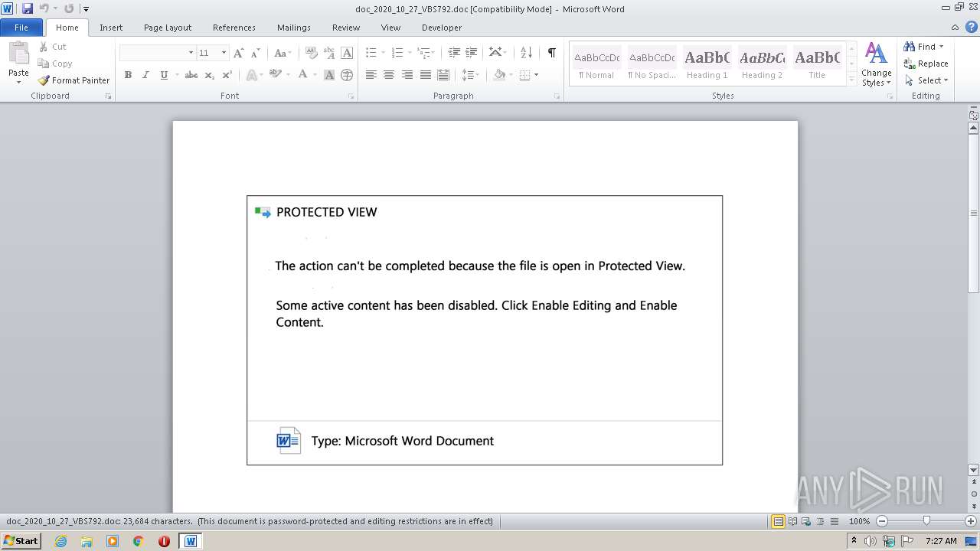Click the Increase Indent icon
Screen dimensions: 980x551
point(472,53)
